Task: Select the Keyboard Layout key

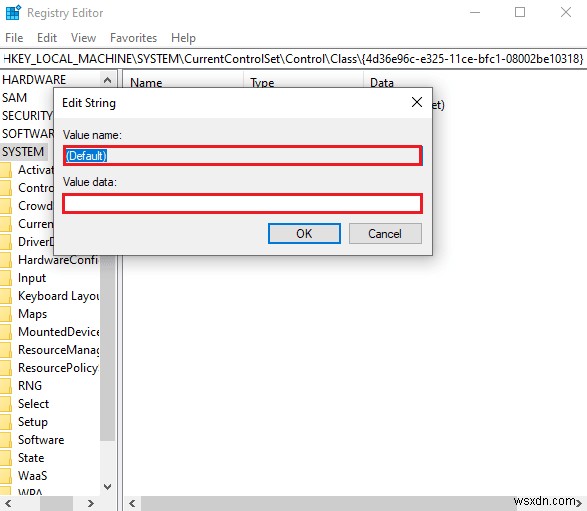Action: (x=58, y=296)
